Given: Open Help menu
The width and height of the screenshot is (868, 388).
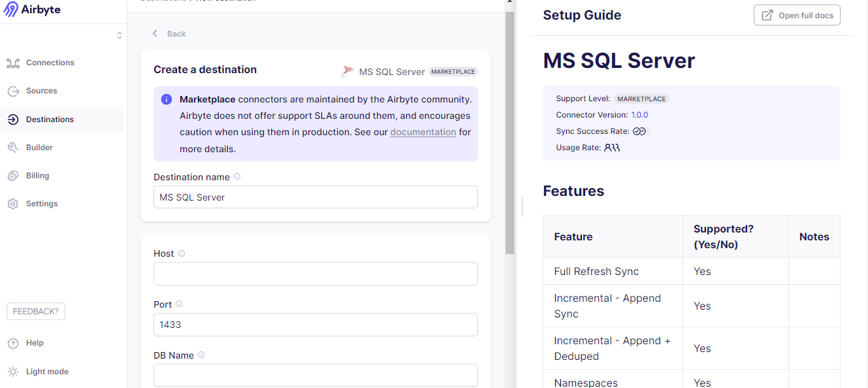Looking at the screenshot, I should pyautogui.click(x=35, y=343).
